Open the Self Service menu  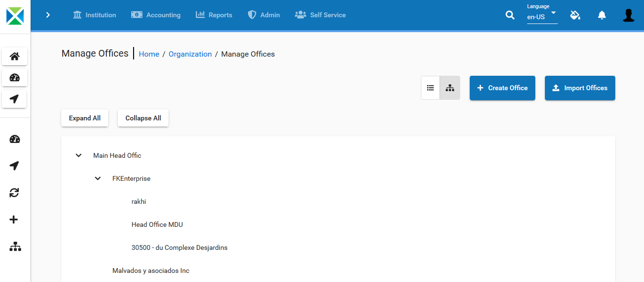320,15
